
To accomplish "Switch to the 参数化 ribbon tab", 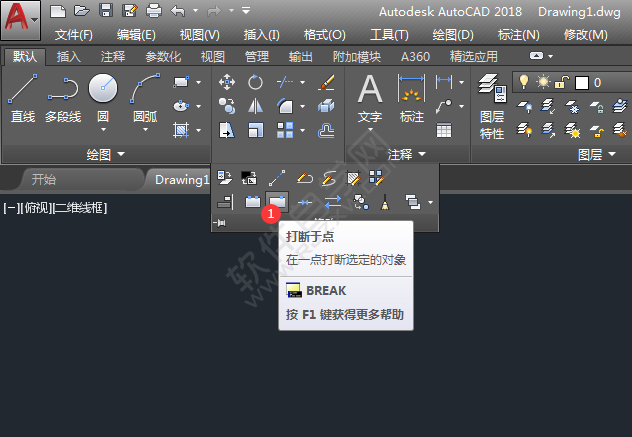I will (163, 57).
